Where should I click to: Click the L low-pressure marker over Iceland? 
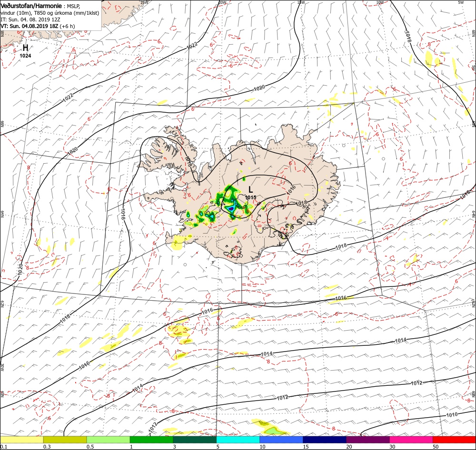tap(250, 190)
